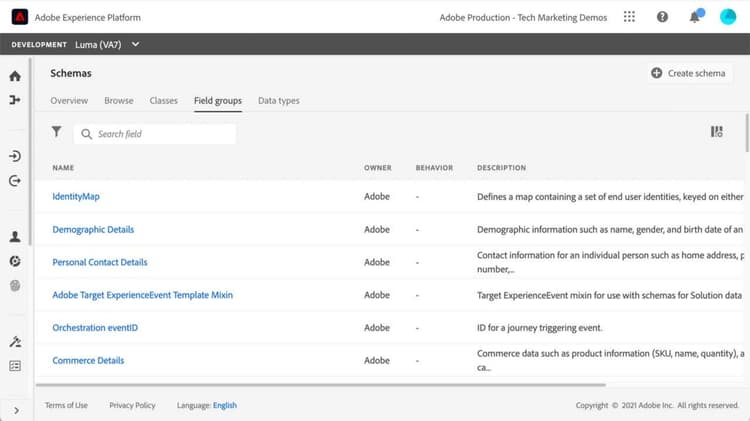View notifications bell icon

694,17
